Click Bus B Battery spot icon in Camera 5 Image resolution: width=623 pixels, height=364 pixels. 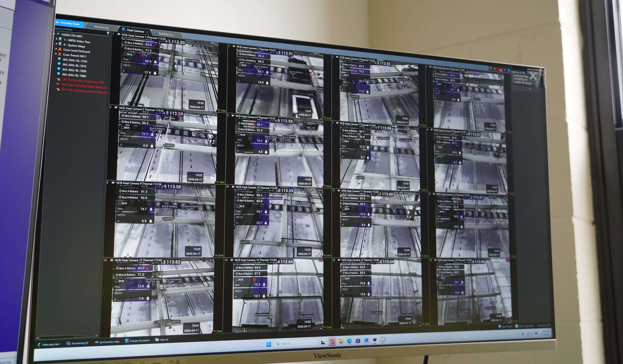click(x=123, y=122)
